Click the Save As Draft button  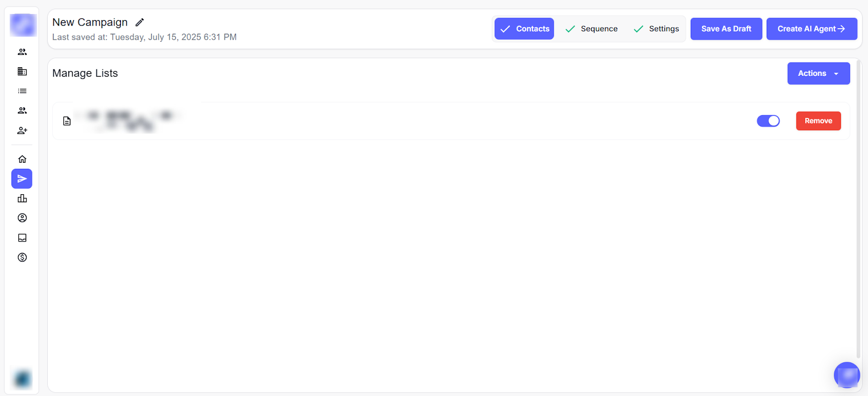tap(726, 29)
